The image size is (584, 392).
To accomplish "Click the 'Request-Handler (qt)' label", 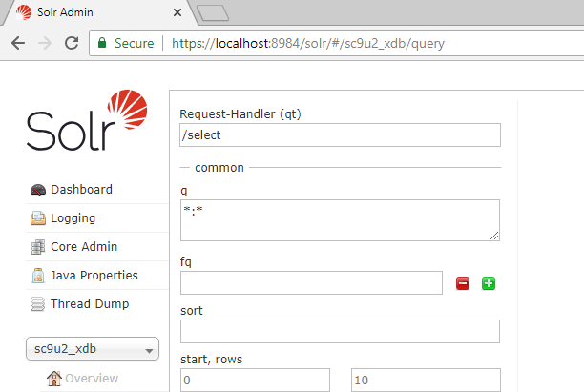I will 240,113.
